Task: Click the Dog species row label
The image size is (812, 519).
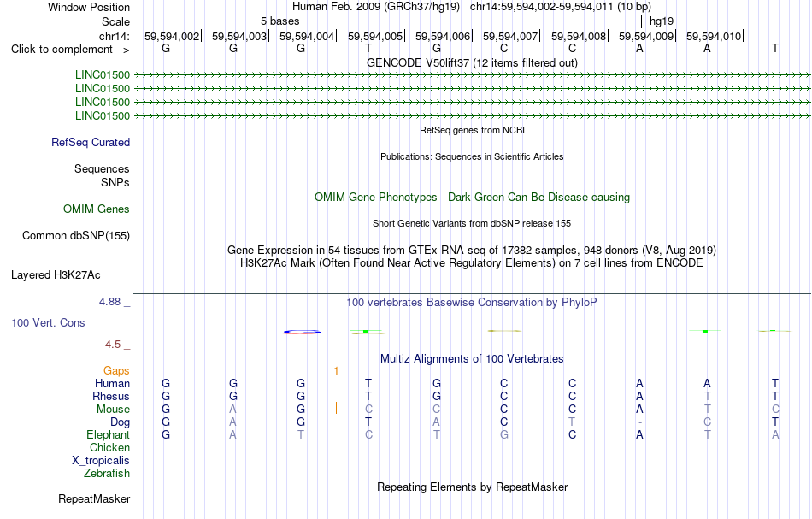Action: pyautogui.click(x=120, y=422)
